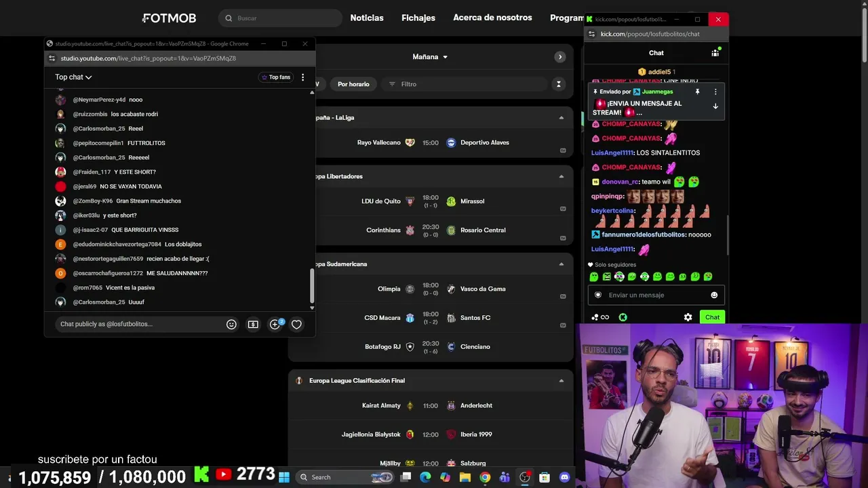Image resolution: width=868 pixels, height=488 pixels.
Task: Open Discord from taskbar
Action: [564, 477]
